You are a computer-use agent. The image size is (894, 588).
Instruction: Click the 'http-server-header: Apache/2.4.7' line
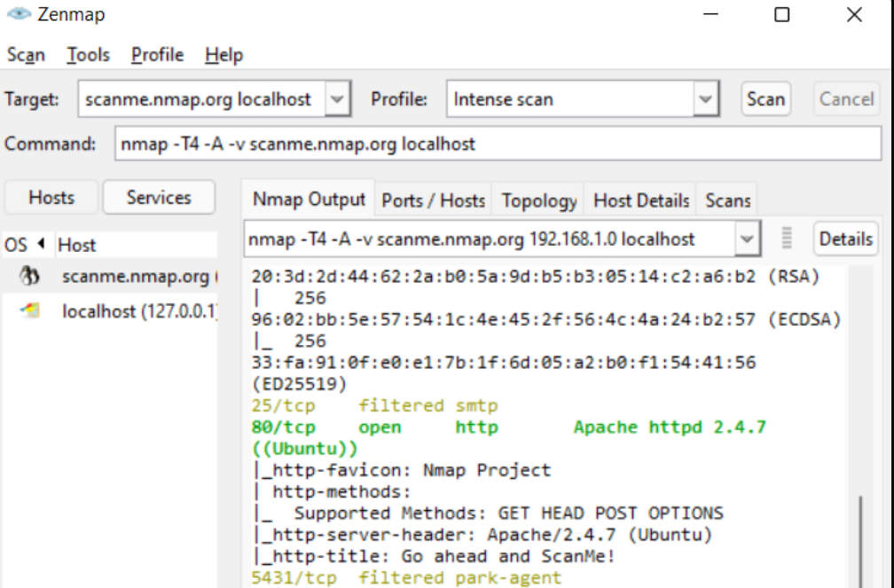pyautogui.click(x=482, y=535)
